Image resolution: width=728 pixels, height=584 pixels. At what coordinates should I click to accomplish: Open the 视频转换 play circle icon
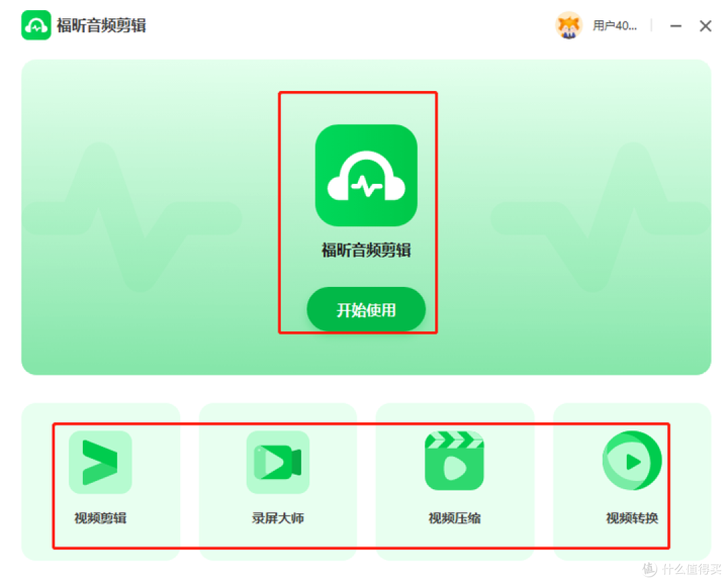pos(632,461)
